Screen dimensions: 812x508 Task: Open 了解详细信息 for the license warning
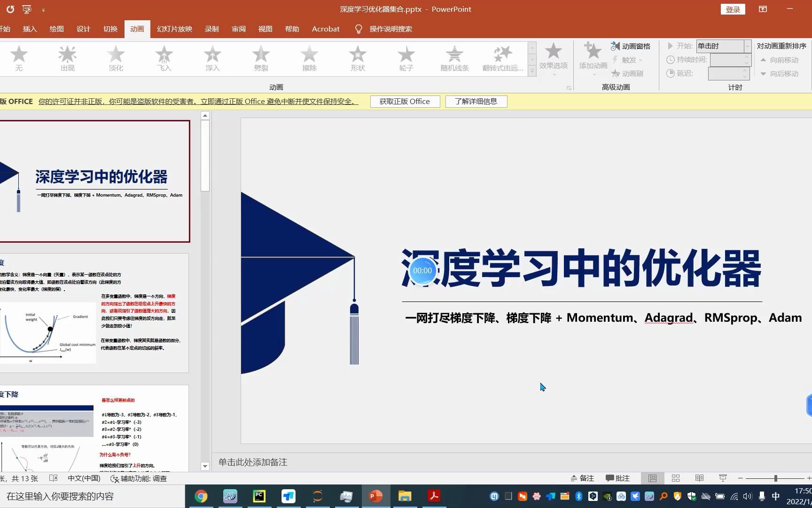pyautogui.click(x=476, y=101)
